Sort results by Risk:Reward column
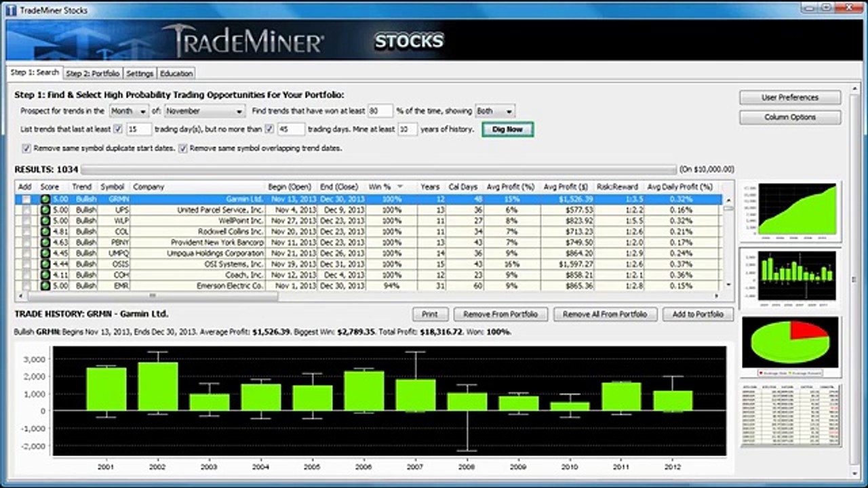The image size is (868, 488). (x=618, y=186)
